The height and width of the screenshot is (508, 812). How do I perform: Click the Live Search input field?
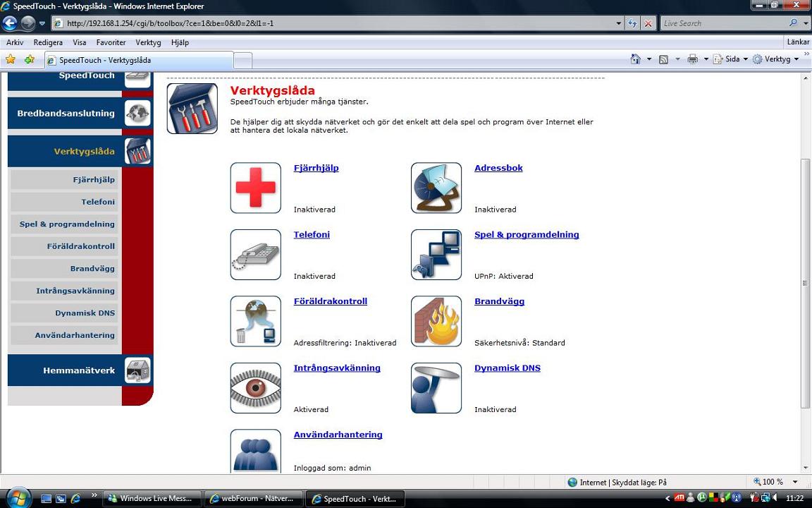pos(723,23)
